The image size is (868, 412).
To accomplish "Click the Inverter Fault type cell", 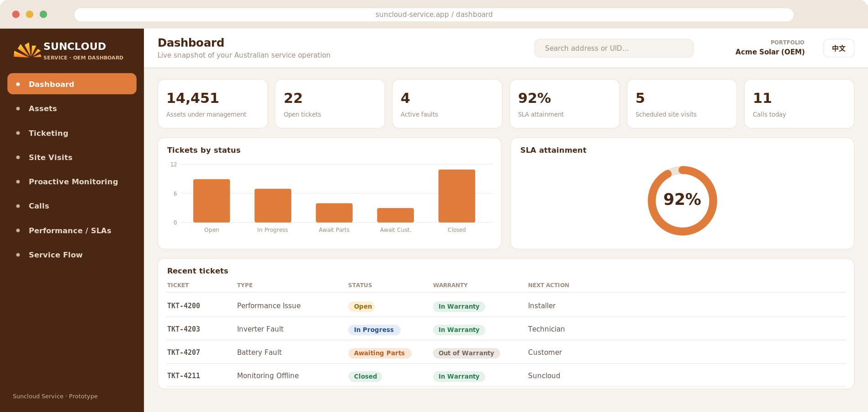I will 260,329.
